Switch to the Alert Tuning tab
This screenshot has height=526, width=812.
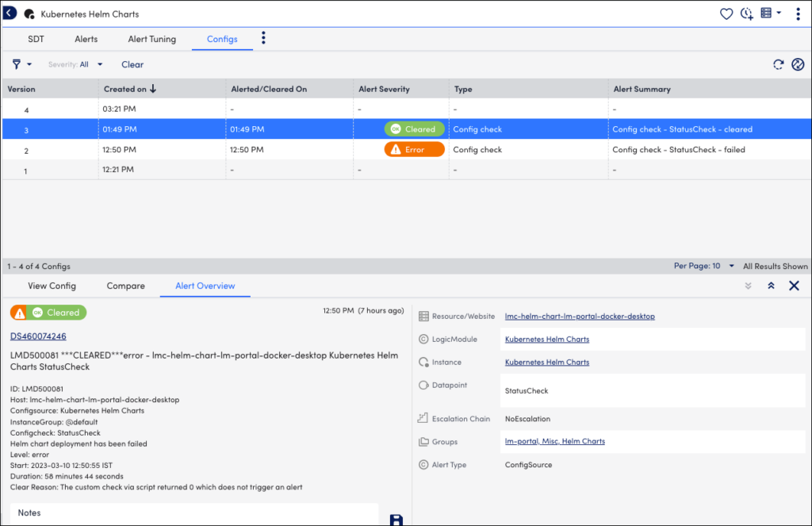coord(151,38)
